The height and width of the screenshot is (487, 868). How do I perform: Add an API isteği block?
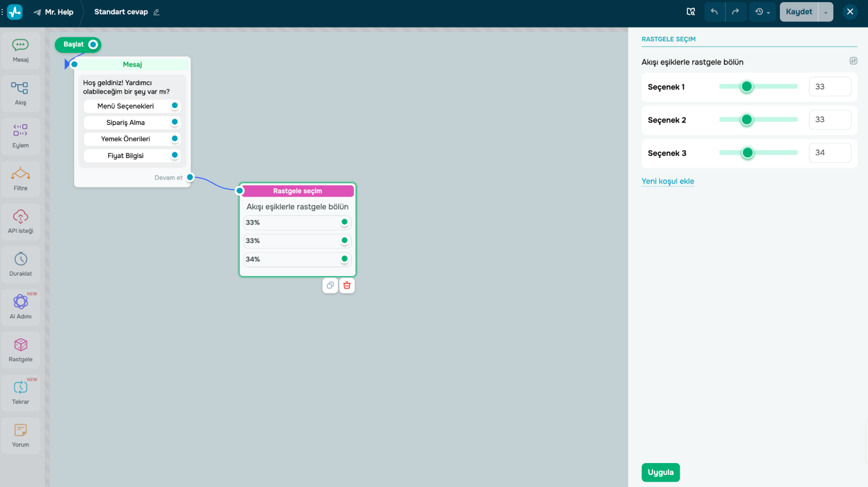[x=20, y=222]
